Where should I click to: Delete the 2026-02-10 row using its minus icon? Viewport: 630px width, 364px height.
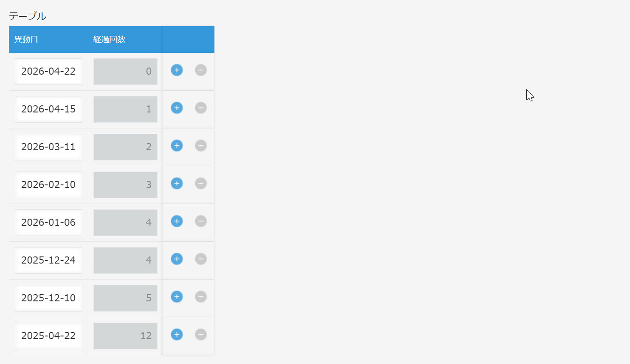click(x=201, y=184)
